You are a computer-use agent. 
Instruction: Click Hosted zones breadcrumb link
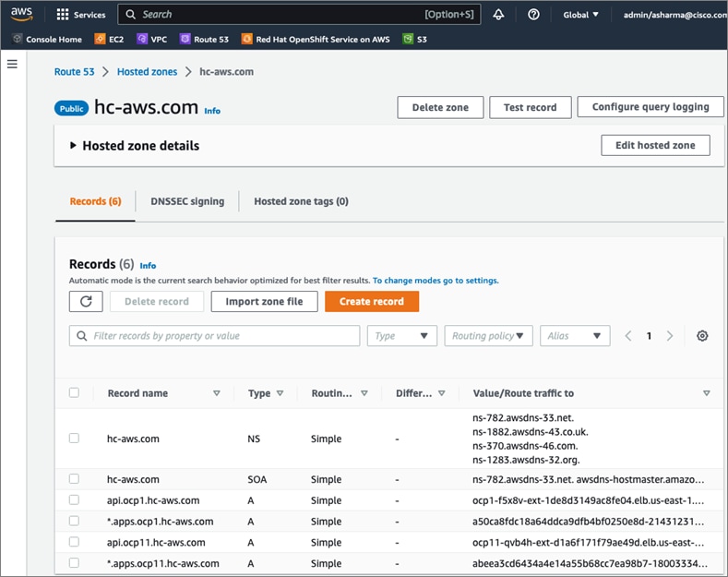(x=147, y=71)
